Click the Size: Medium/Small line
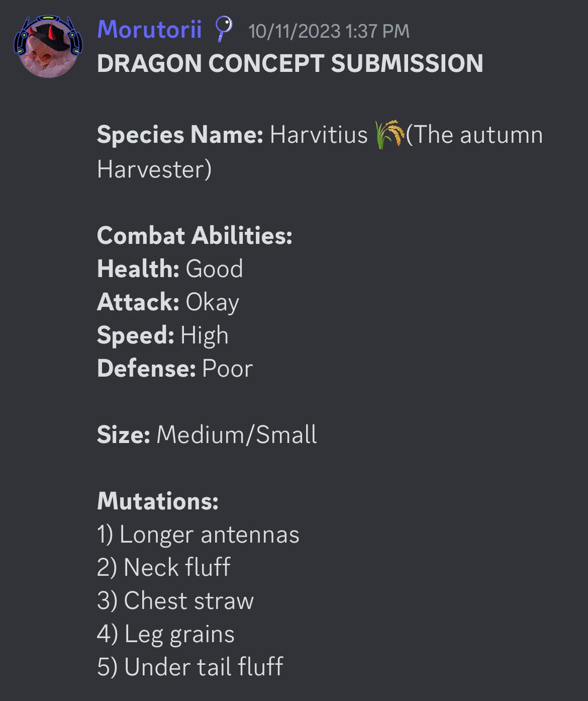This screenshot has width=588, height=701. coord(208,434)
